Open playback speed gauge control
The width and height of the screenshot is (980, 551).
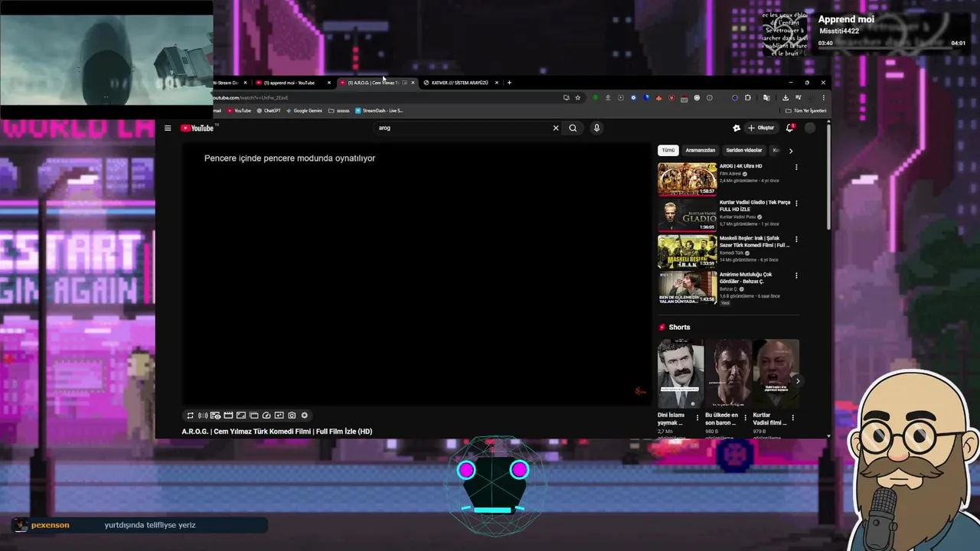(x=266, y=416)
